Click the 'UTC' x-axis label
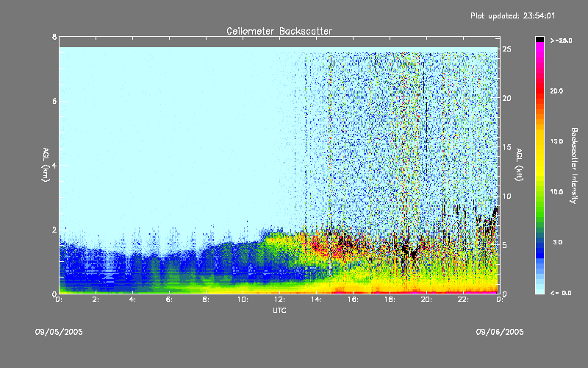The height and width of the screenshot is (368, 588). click(279, 310)
